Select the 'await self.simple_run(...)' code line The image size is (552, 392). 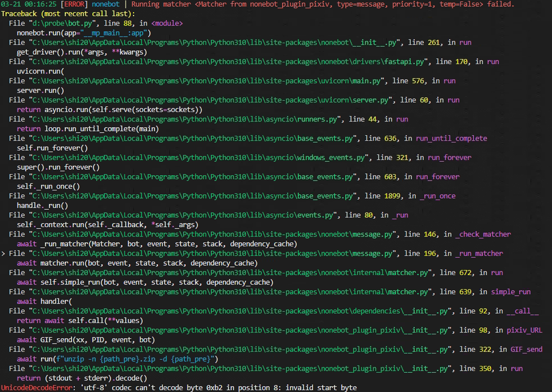pos(145,283)
